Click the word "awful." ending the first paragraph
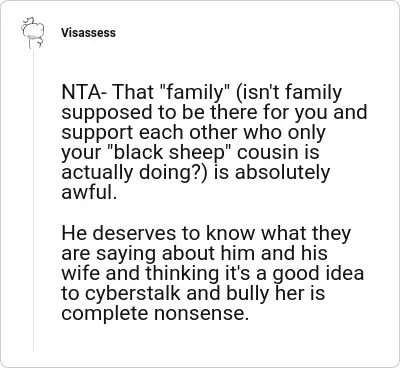Image resolution: width=400 pixels, height=368 pixels. 89,192
